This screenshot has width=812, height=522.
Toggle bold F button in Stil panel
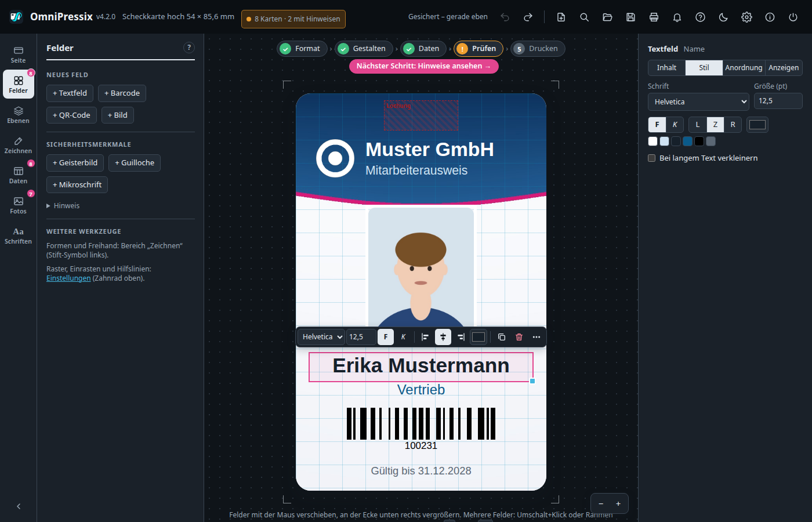657,125
